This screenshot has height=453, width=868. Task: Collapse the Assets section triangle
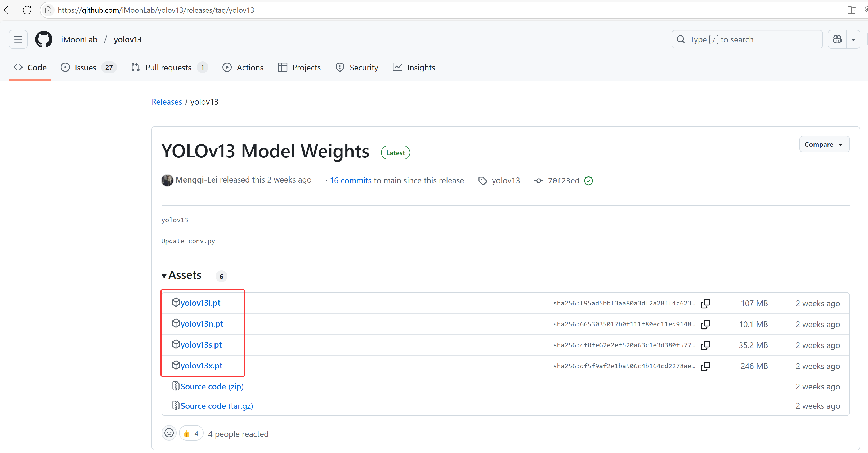[x=164, y=276]
